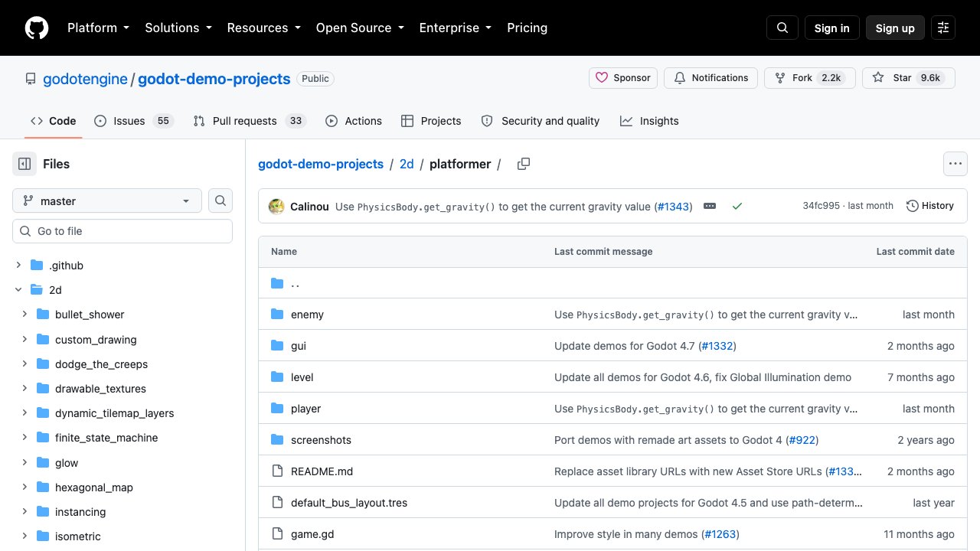Expand the hexagonal_map tree folder
980x551 pixels.
click(x=24, y=487)
